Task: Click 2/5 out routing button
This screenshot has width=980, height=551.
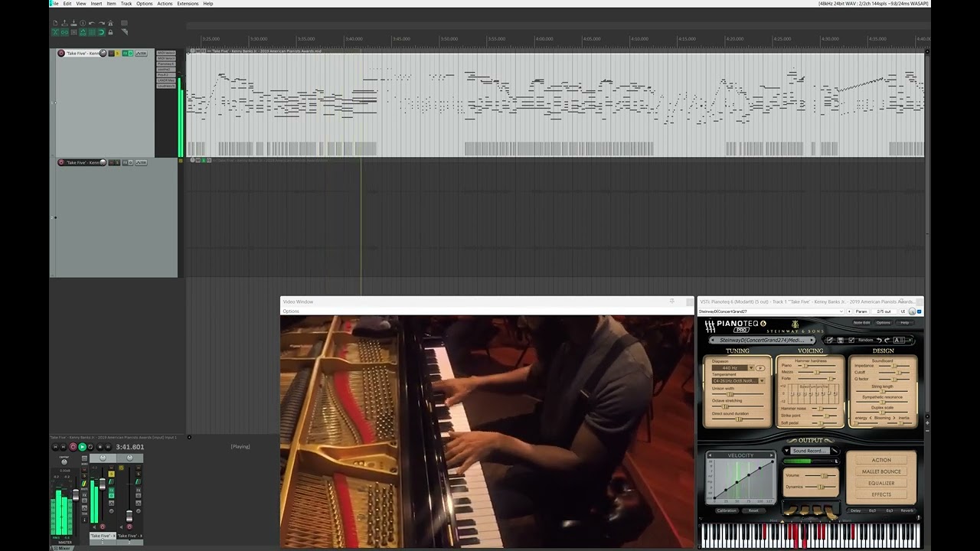Action: coord(884,311)
